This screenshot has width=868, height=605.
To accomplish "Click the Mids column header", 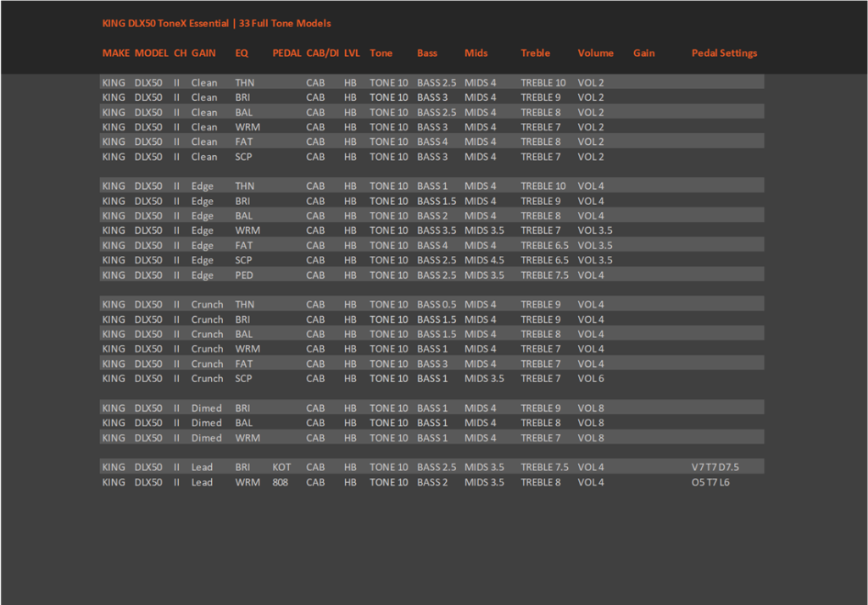I will [476, 53].
